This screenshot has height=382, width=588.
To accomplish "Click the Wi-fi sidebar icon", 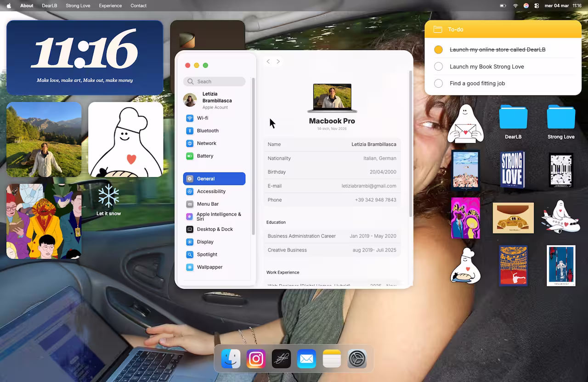I will coord(190,118).
